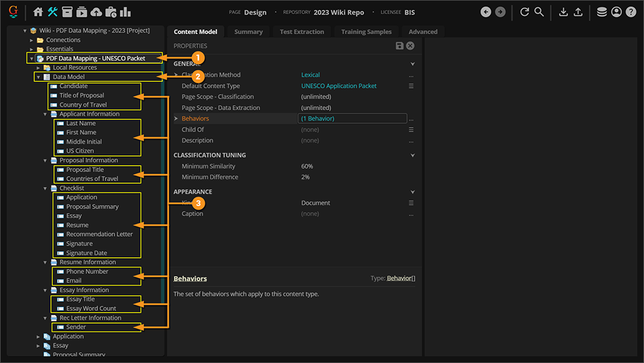The height and width of the screenshot is (363, 644).
Task: Open the help question mark icon
Action: tap(631, 12)
